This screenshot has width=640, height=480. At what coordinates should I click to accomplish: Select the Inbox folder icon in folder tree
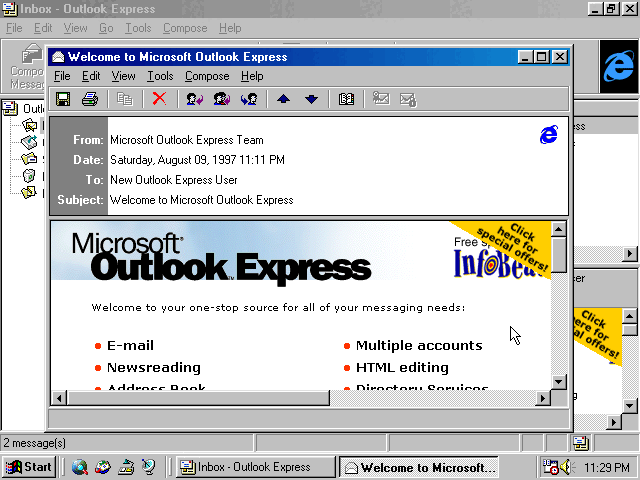tap(29, 125)
